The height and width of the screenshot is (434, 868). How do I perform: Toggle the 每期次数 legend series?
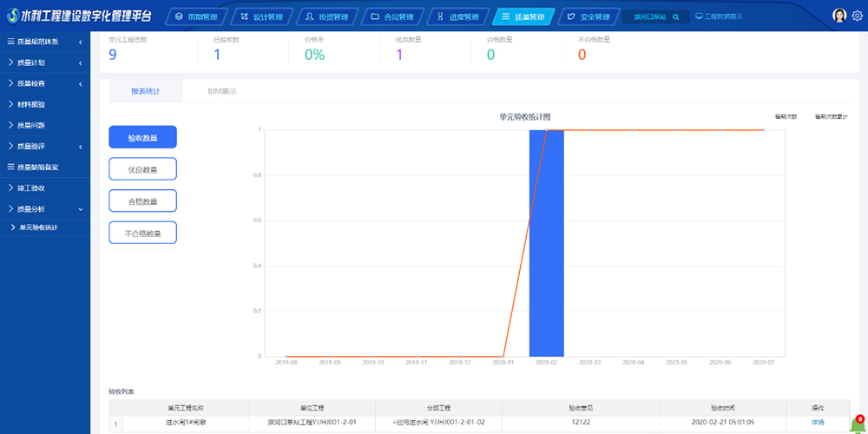pyautogui.click(x=786, y=116)
